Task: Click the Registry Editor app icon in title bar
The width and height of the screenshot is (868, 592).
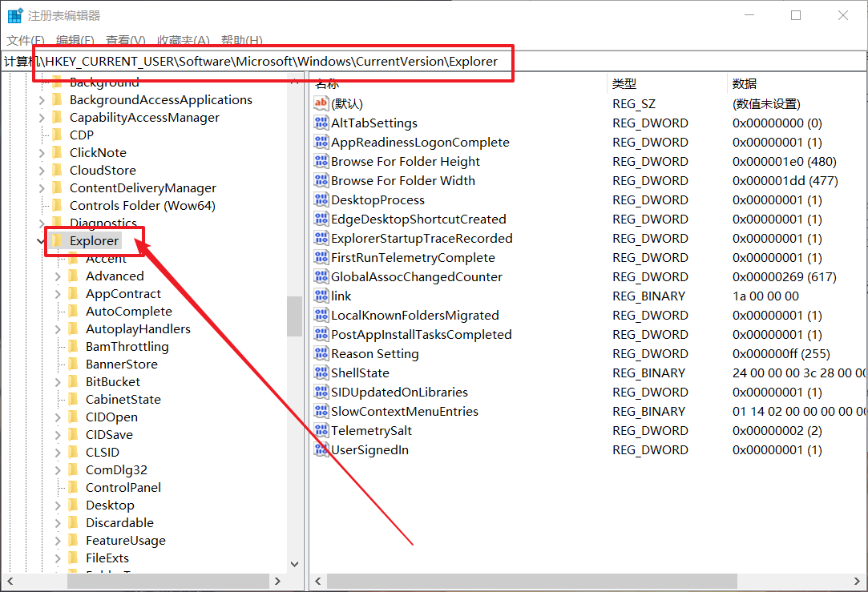Action: 14,15
